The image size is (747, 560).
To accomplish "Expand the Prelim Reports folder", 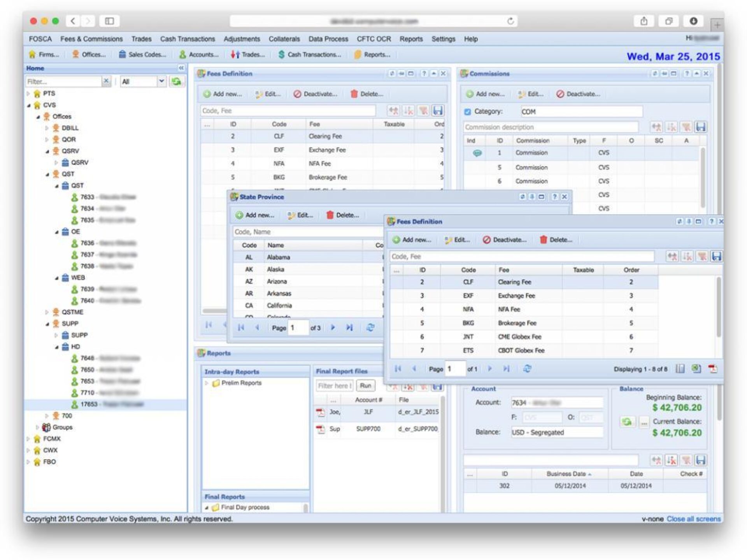I will pyautogui.click(x=207, y=383).
